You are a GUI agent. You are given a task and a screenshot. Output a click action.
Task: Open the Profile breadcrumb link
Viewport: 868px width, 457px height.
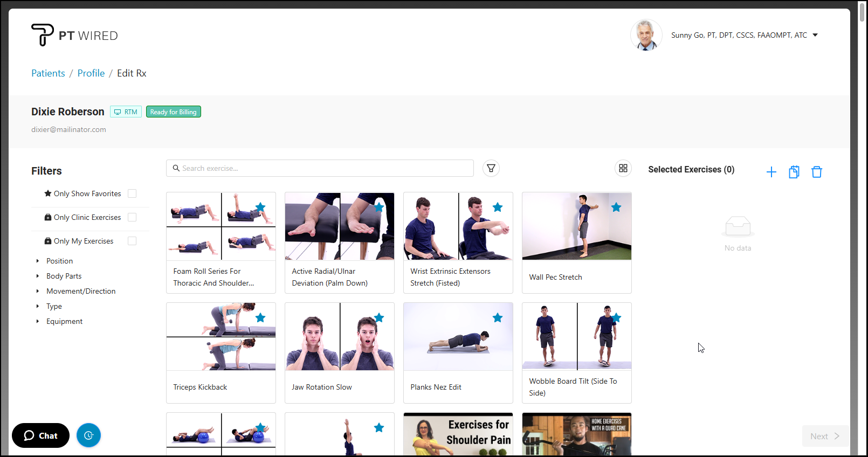(91, 73)
